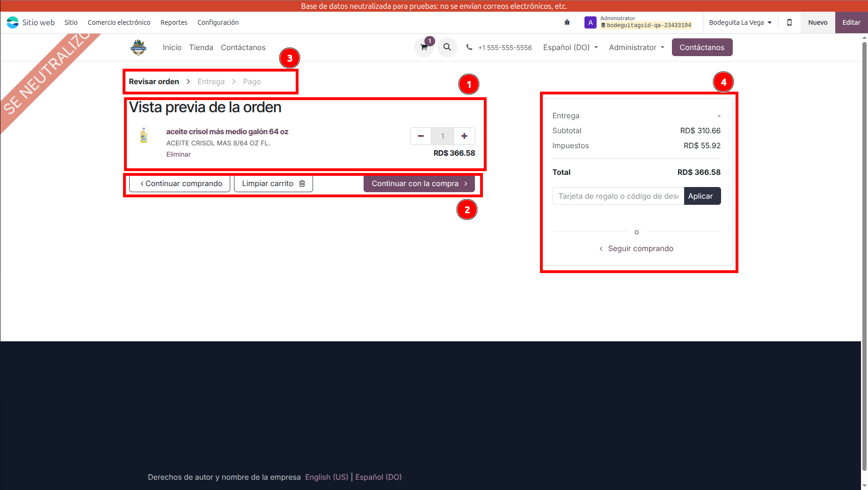Click the Odoo Sitio web app icon
This screenshot has height=490, width=868.
pyautogui.click(x=13, y=22)
